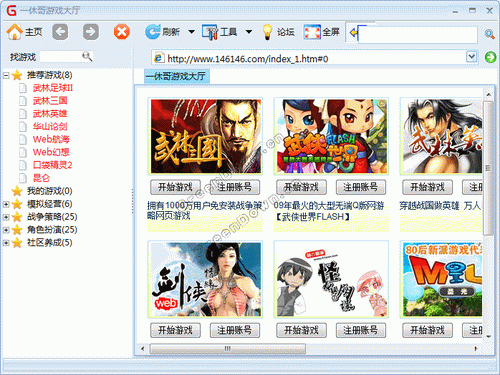Open 武林足球II in the game list
Image resolution: width=500 pixels, height=375 pixels.
point(53,88)
